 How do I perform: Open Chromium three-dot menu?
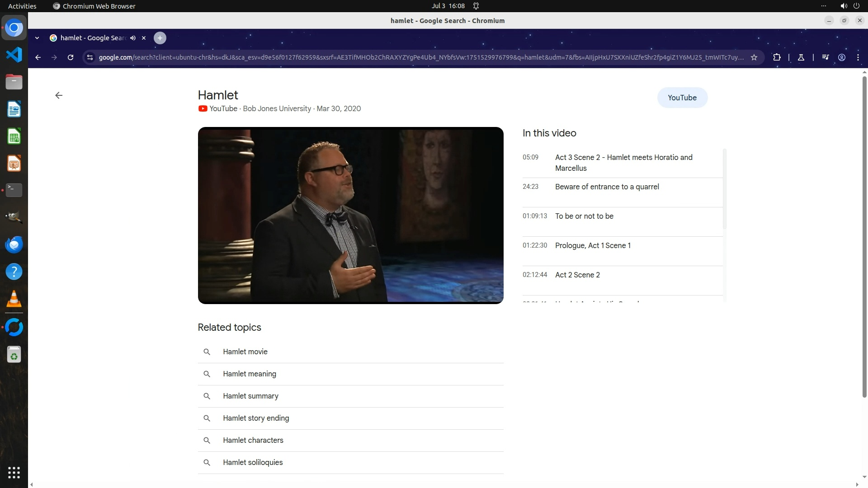[858, 57]
